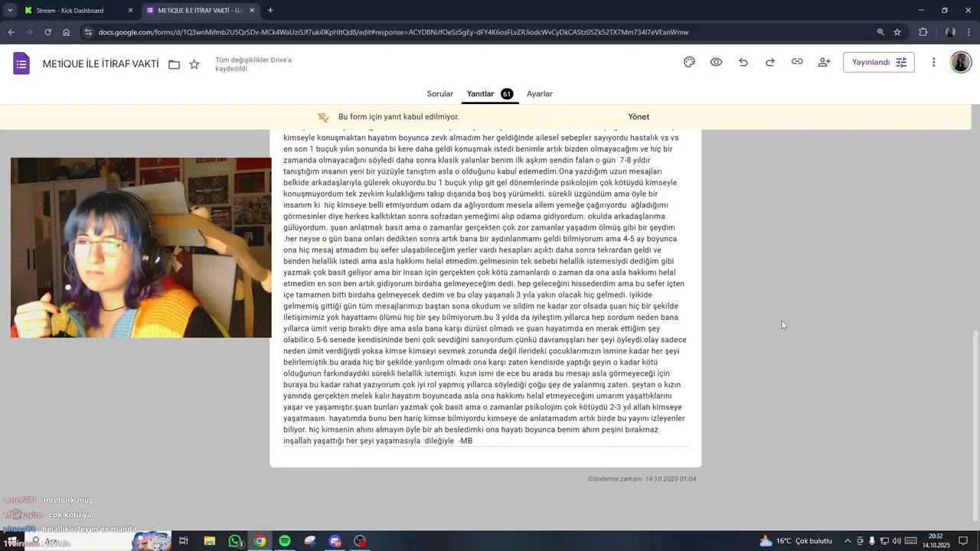980x551 pixels.
Task: Open the browser home page
Action: click(x=67, y=32)
